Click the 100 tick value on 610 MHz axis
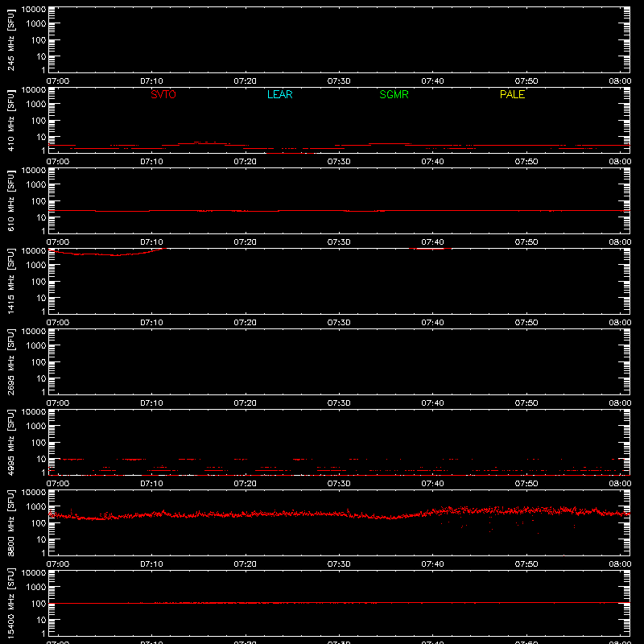This screenshot has height=644, width=644. [39, 200]
